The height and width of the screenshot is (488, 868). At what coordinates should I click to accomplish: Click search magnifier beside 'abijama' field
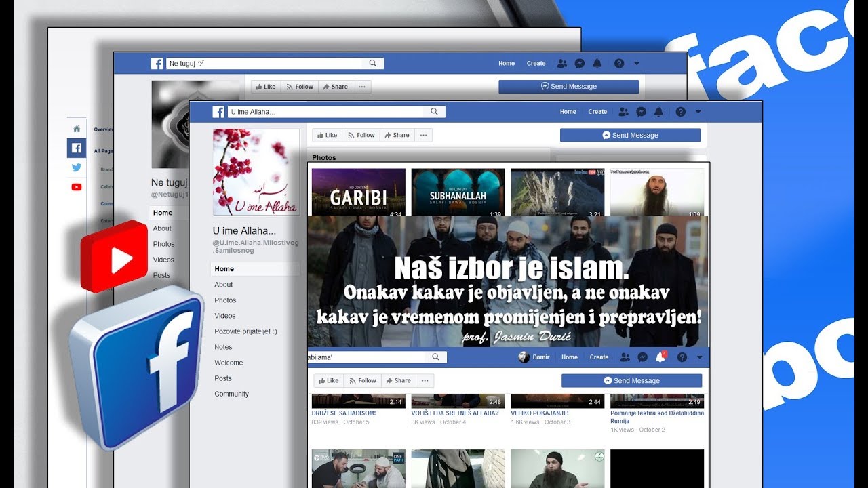(x=435, y=357)
